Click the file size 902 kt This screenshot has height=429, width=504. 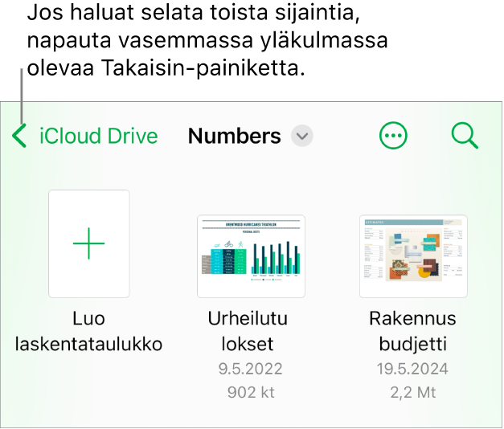251,392
